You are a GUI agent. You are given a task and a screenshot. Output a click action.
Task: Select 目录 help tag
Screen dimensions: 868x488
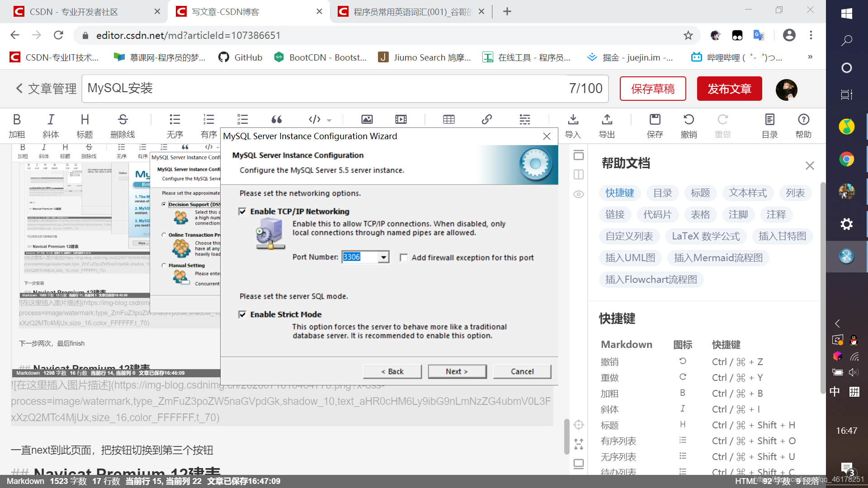point(662,193)
